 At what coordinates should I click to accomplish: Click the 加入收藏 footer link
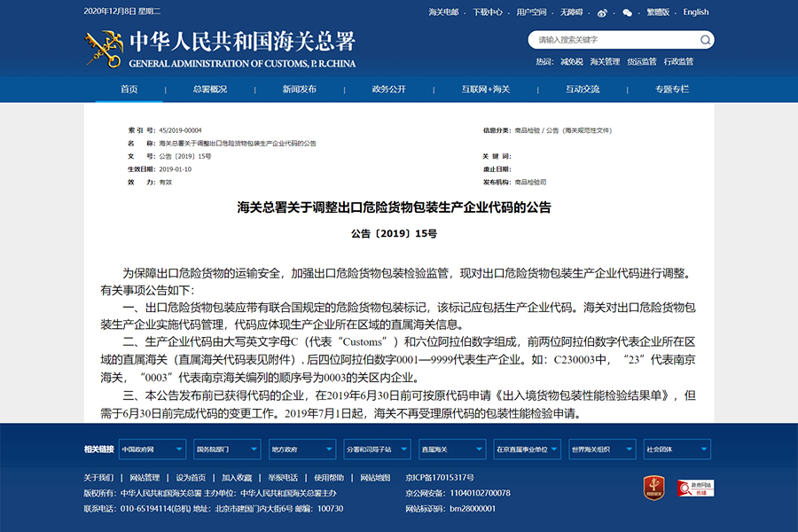[x=237, y=478]
